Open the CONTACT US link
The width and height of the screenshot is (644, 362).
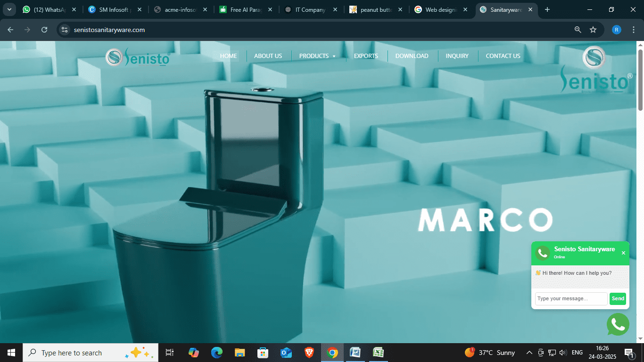click(503, 56)
